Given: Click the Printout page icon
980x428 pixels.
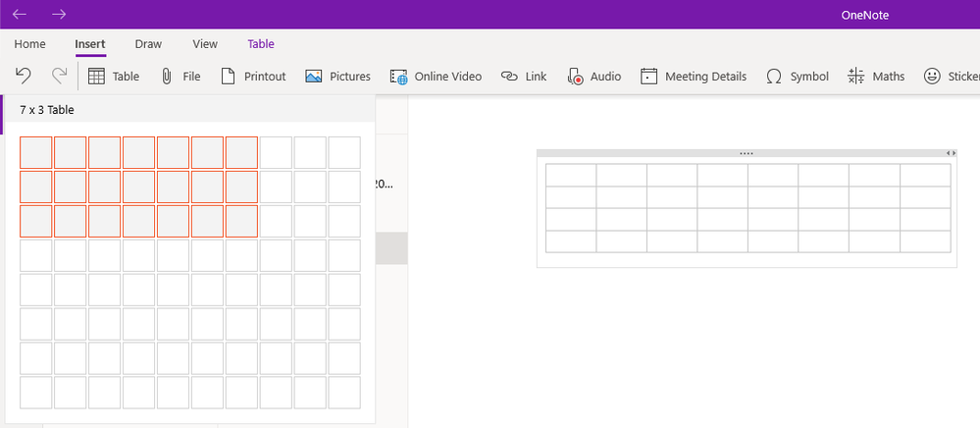Looking at the screenshot, I should 229,77.
